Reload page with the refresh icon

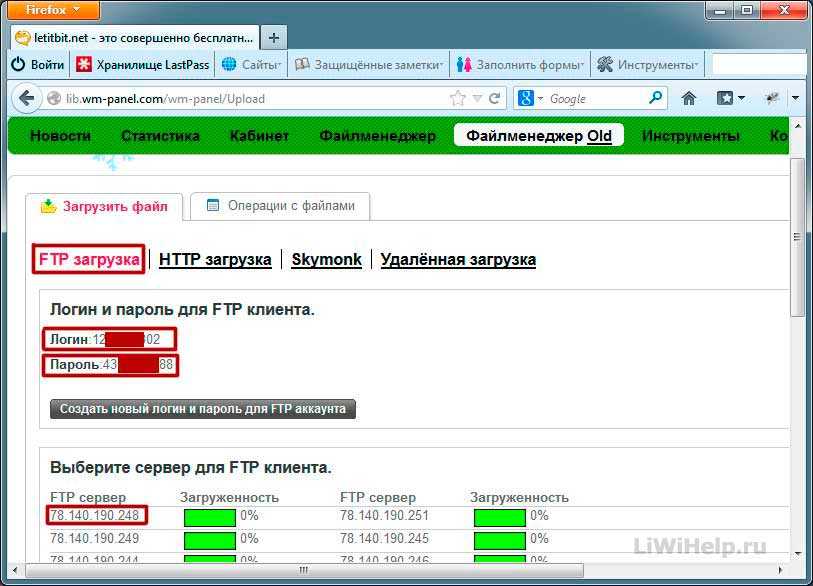[495, 99]
